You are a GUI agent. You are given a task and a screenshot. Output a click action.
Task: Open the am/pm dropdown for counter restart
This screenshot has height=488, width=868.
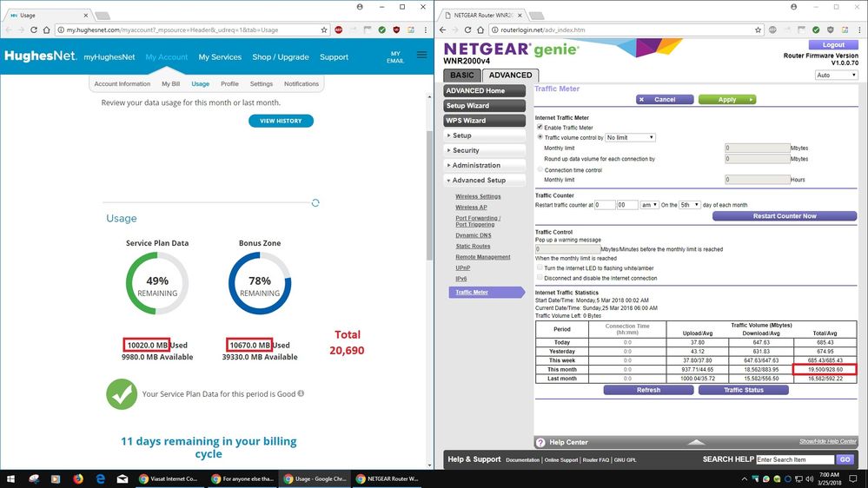pos(649,204)
